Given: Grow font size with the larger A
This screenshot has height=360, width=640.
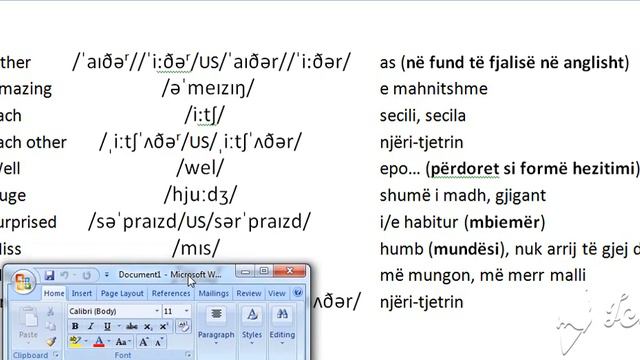Looking at the screenshot, I should (143, 342).
